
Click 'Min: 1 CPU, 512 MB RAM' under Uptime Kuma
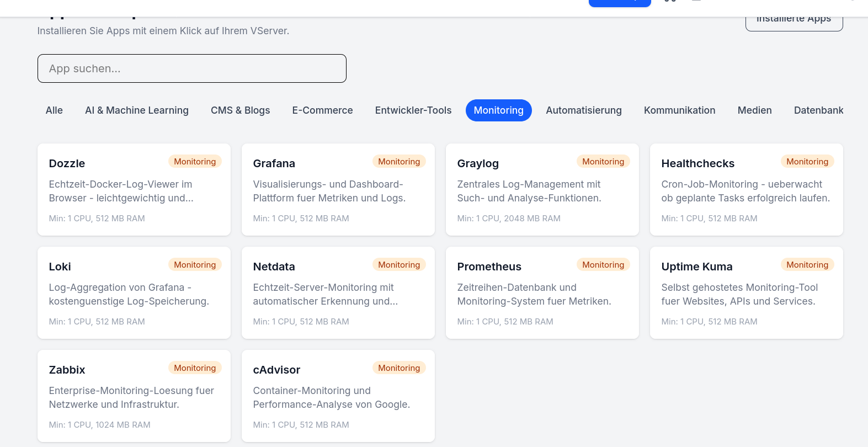pos(710,322)
